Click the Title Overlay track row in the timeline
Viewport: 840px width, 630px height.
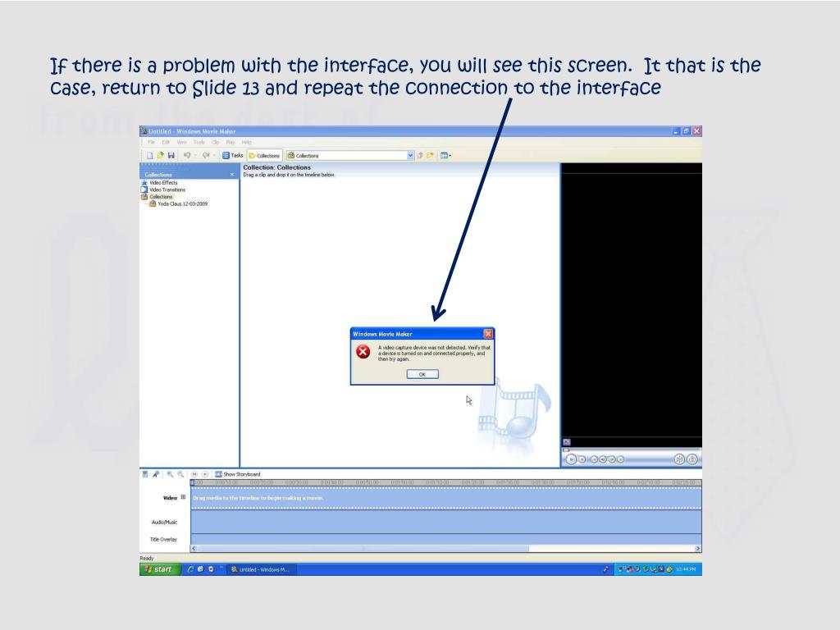tap(445, 540)
